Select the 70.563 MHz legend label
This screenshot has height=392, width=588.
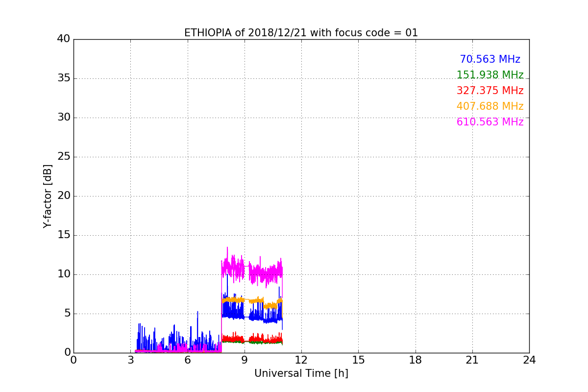coord(490,59)
